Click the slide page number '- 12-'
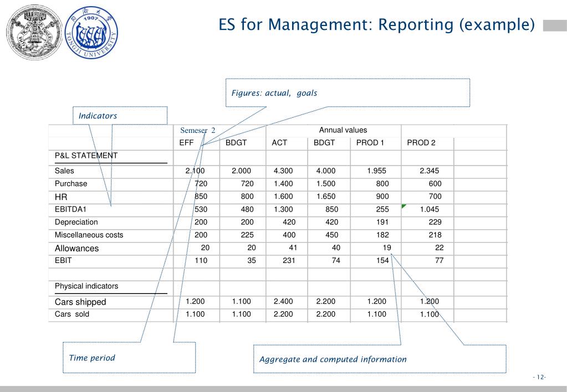The width and height of the screenshot is (567, 392). pos(539,377)
